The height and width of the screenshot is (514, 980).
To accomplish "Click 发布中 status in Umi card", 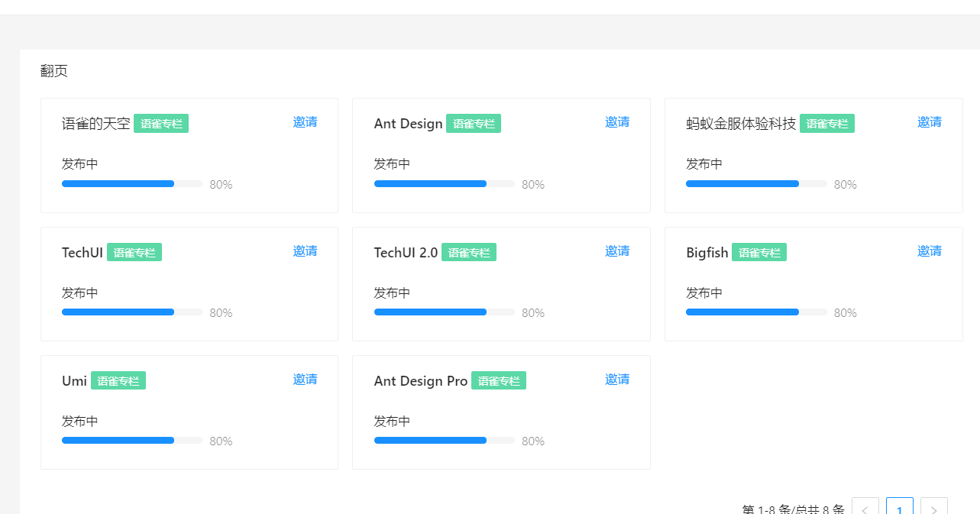I will point(80,421).
